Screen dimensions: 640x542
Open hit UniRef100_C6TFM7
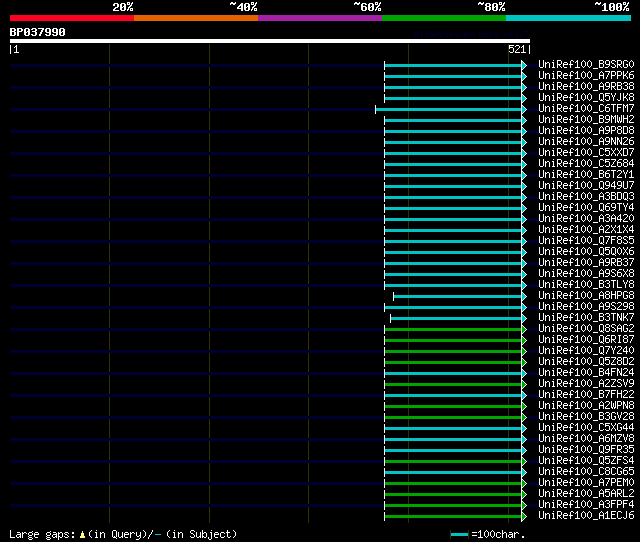(x=586, y=109)
